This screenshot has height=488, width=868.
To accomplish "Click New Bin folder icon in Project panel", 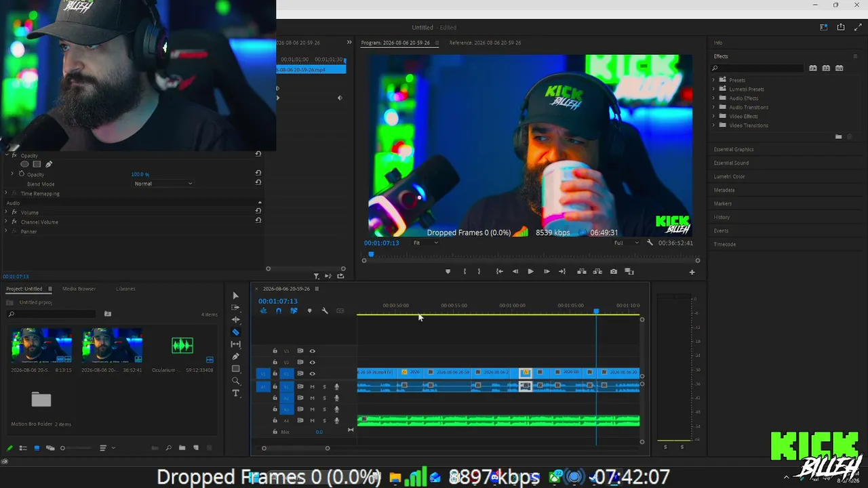I will (182, 448).
